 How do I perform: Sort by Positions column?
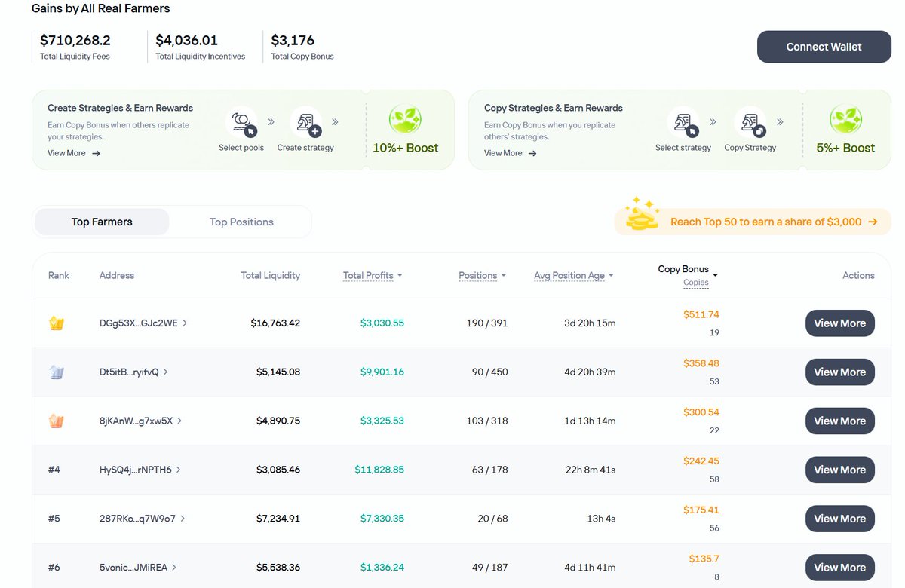click(482, 276)
